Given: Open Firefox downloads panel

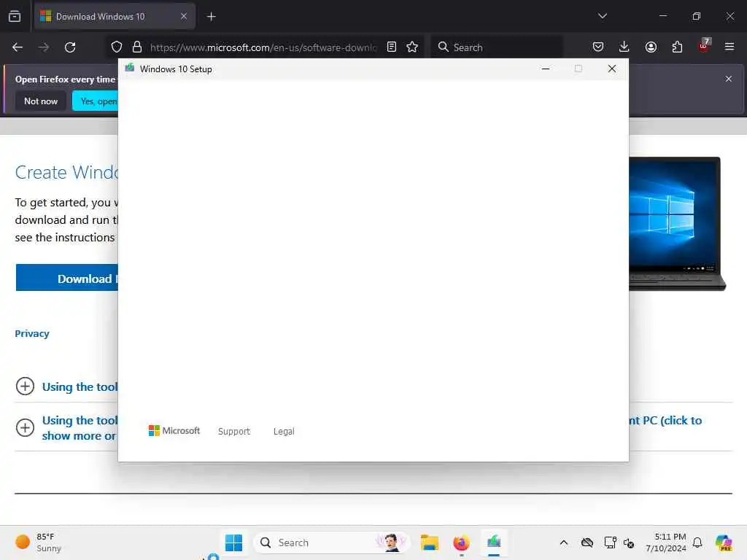Looking at the screenshot, I should pyautogui.click(x=624, y=47).
